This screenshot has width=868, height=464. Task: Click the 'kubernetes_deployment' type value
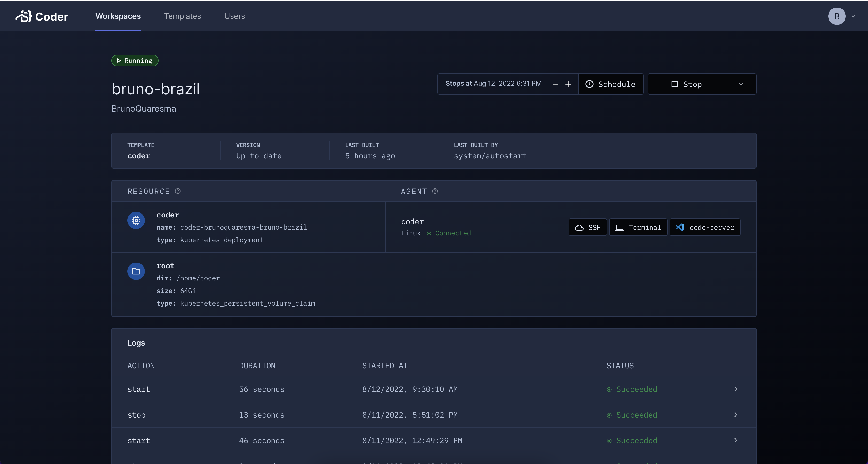(x=221, y=240)
